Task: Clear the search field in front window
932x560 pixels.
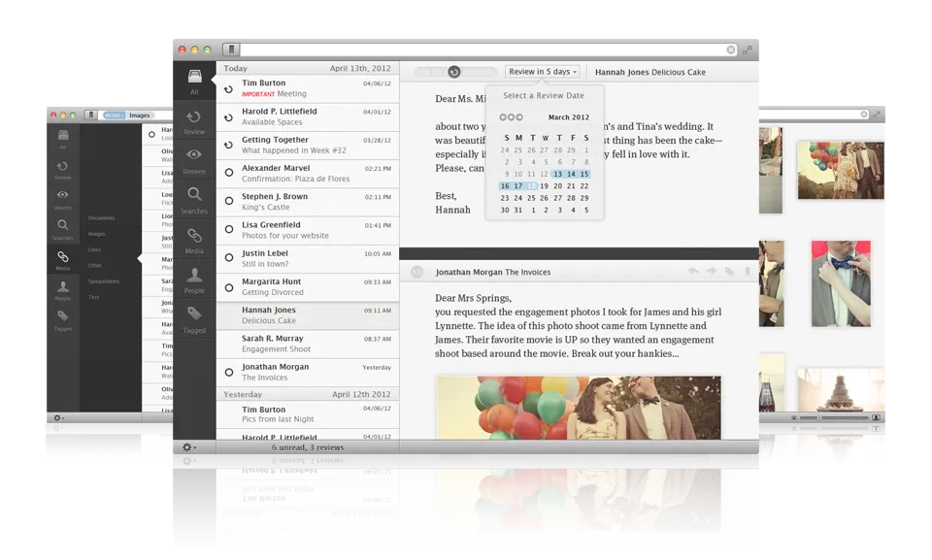Action: [x=730, y=49]
